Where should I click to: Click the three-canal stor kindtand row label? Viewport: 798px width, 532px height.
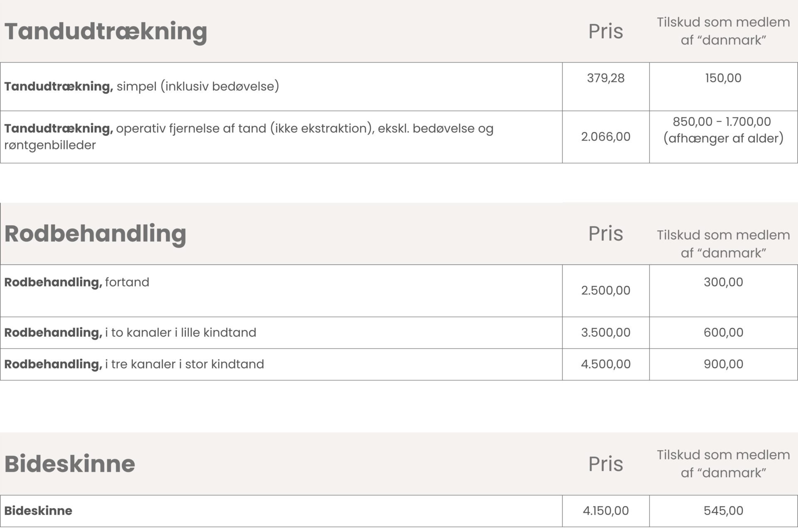pyautogui.click(x=134, y=364)
